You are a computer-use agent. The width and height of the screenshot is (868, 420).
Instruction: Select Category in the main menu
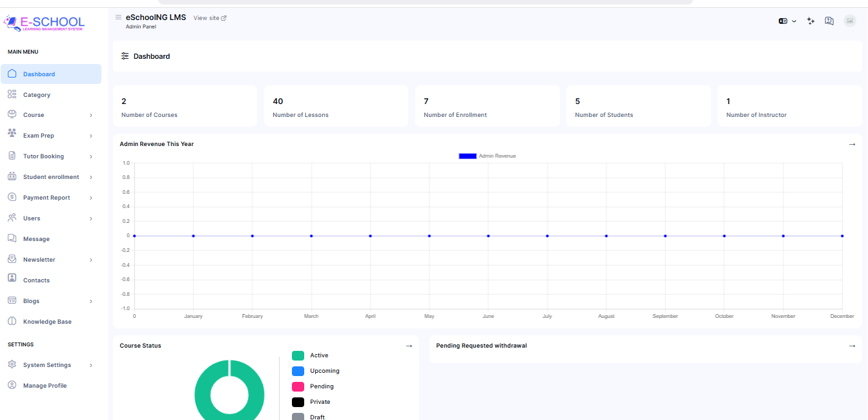(x=37, y=95)
